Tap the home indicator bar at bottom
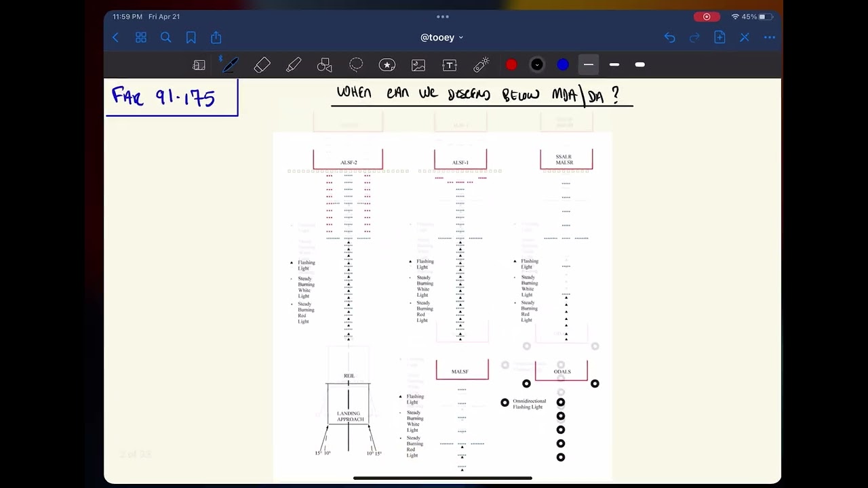Viewport: 868px width, 488px height. coord(443,479)
